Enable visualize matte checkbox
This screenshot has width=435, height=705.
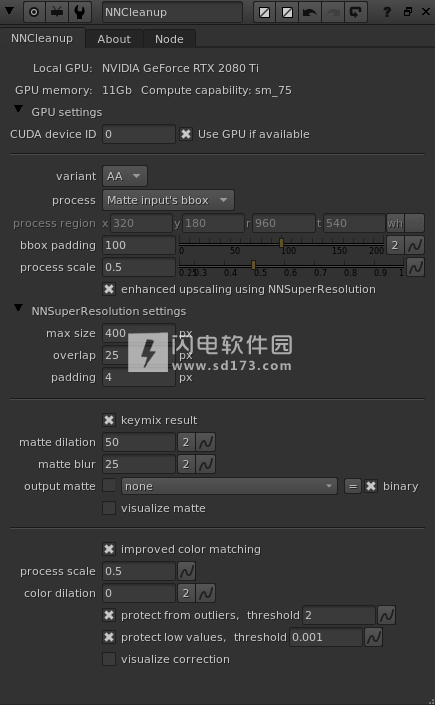click(x=109, y=508)
